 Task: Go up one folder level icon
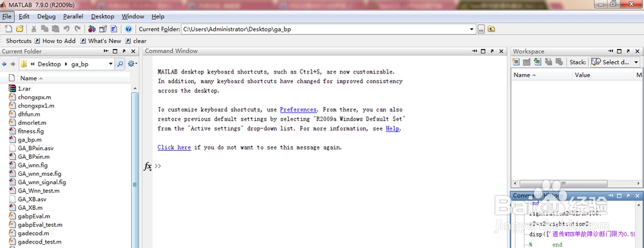click(491, 29)
